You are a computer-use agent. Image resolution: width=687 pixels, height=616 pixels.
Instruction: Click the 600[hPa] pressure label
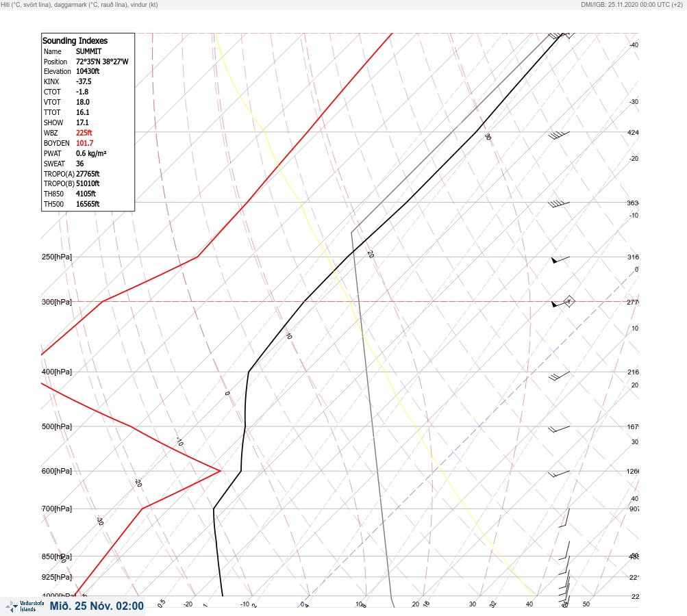point(57,471)
